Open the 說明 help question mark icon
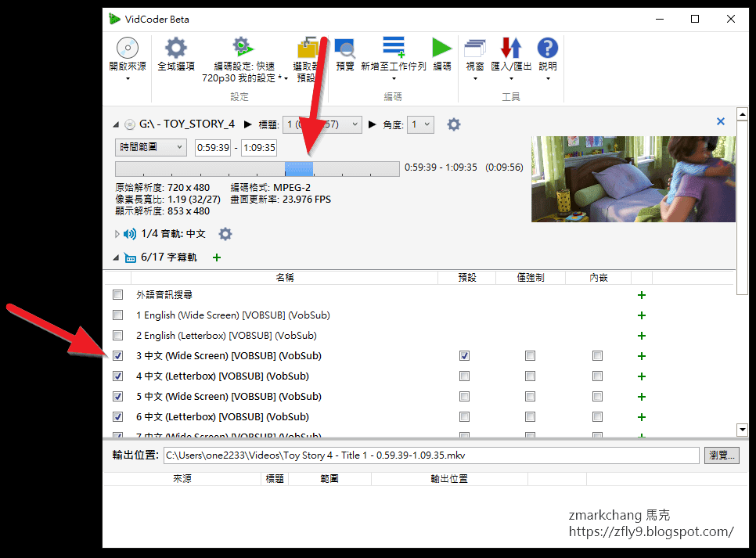This screenshot has height=558, width=756. pyautogui.click(x=547, y=49)
